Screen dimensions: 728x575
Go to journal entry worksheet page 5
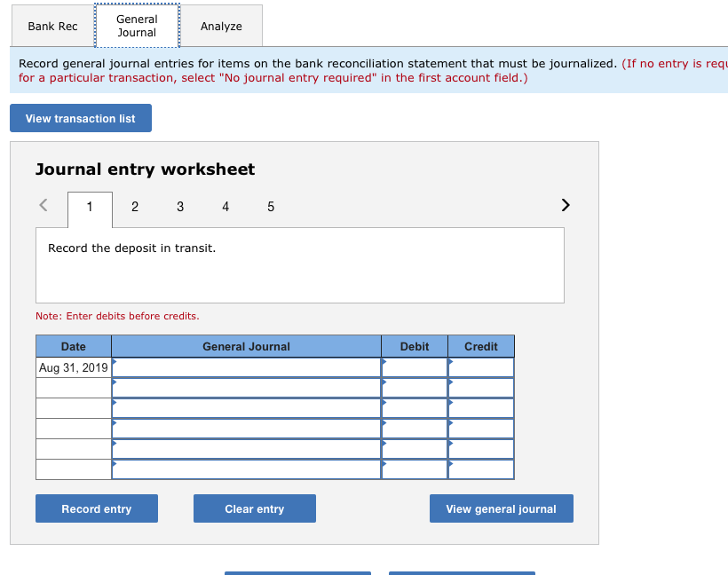click(x=271, y=206)
